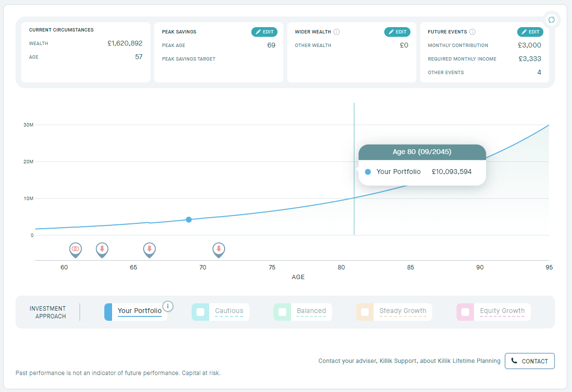Click the refresh icon at top right
Image resolution: width=572 pixels, height=392 pixels.
pos(551,20)
